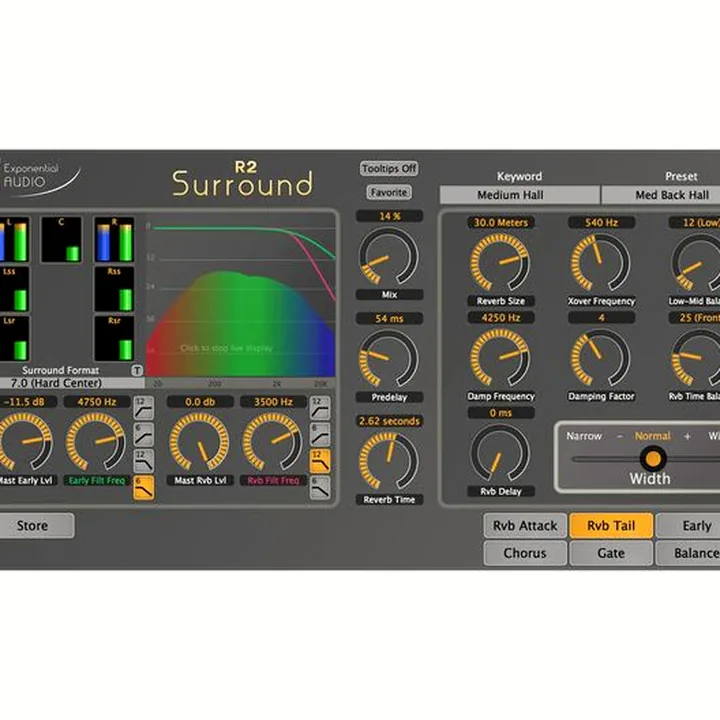Image resolution: width=720 pixels, height=720 pixels.
Task: Click the Mix knob
Action: [x=389, y=256]
